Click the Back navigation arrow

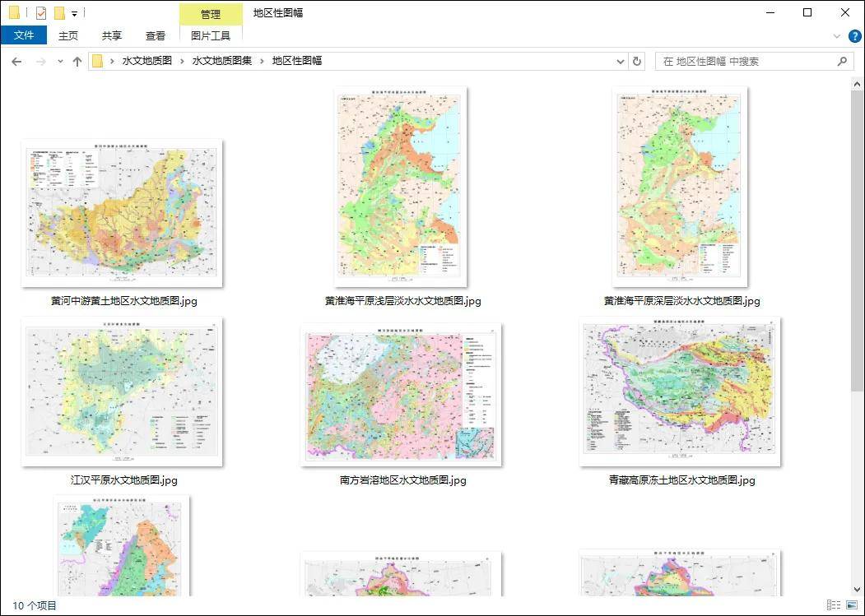(x=16, y=62)
